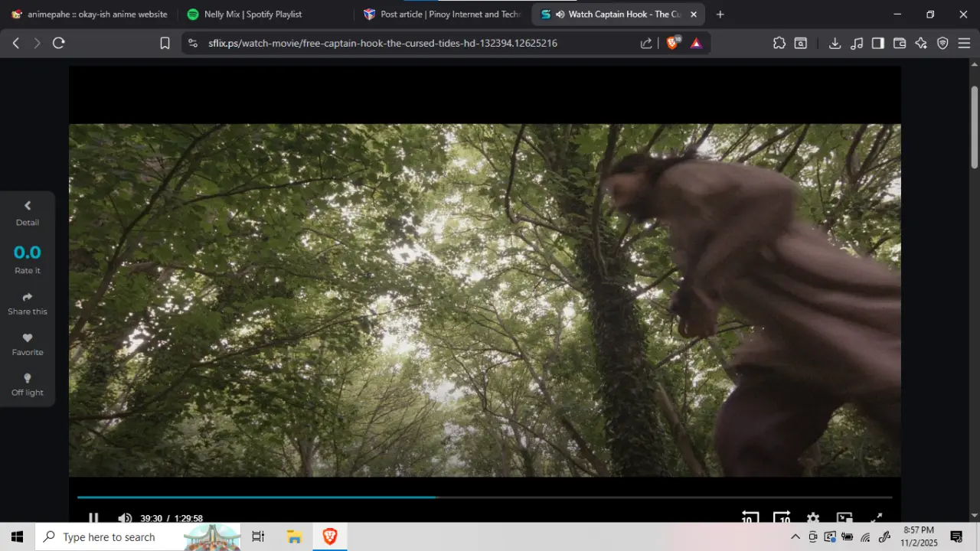Screen dimensions: 980x551
Task: Pause the video
Action: 93,518
